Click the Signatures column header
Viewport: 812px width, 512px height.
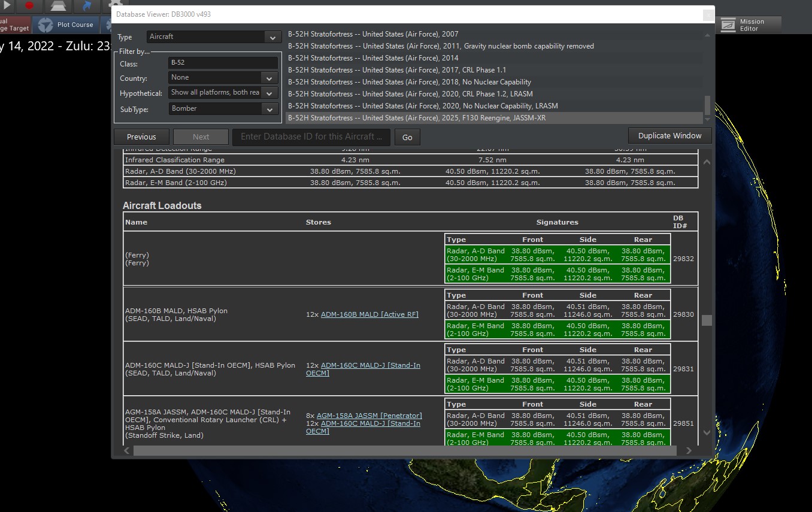[558, 222]
